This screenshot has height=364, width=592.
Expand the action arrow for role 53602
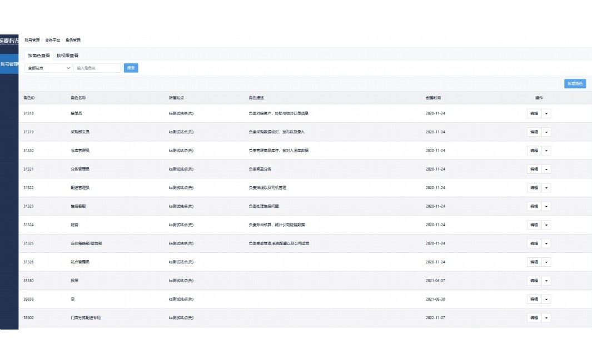[546, 318]
